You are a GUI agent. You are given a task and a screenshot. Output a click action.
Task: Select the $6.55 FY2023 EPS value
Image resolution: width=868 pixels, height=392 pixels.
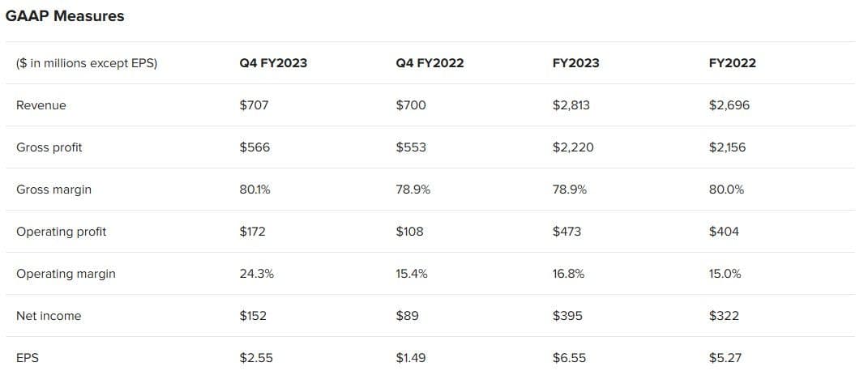point(569,358)
